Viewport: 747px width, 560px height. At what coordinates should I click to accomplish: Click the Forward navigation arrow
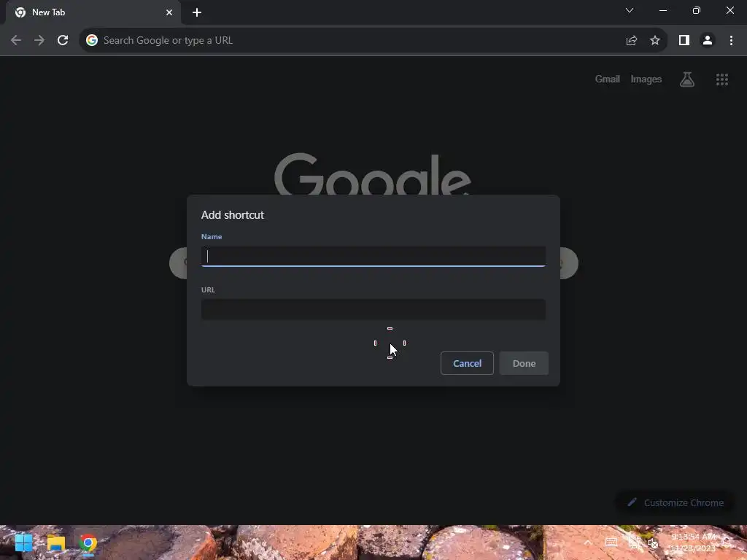pyautogui.click(x=39, y=41)
